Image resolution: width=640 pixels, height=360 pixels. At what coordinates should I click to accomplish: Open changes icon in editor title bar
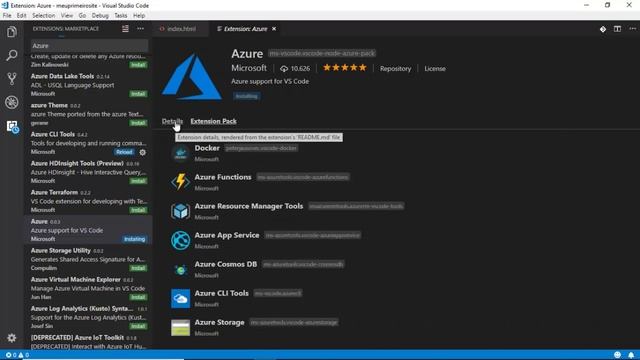click(x=603, y=29)
